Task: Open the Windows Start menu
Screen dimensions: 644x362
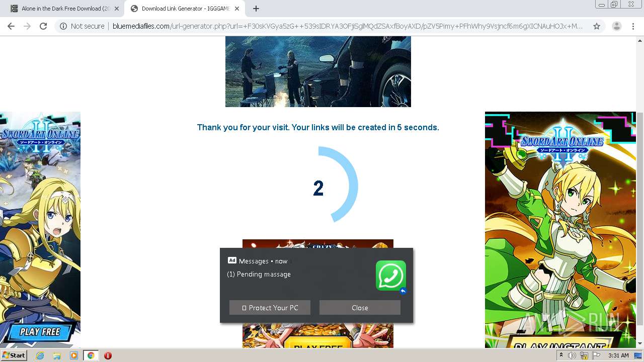Action: [14, 355]
